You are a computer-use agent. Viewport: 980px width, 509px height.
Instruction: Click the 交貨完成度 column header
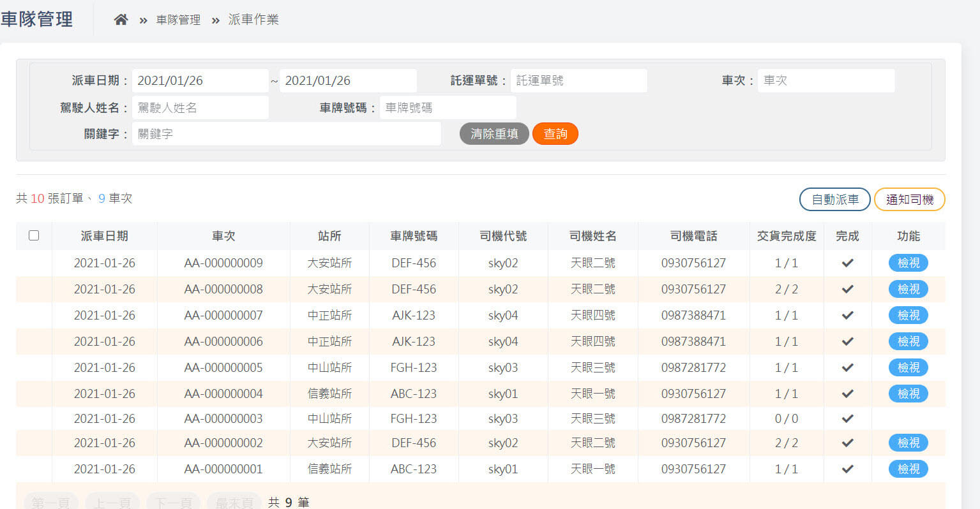[786, 236]
